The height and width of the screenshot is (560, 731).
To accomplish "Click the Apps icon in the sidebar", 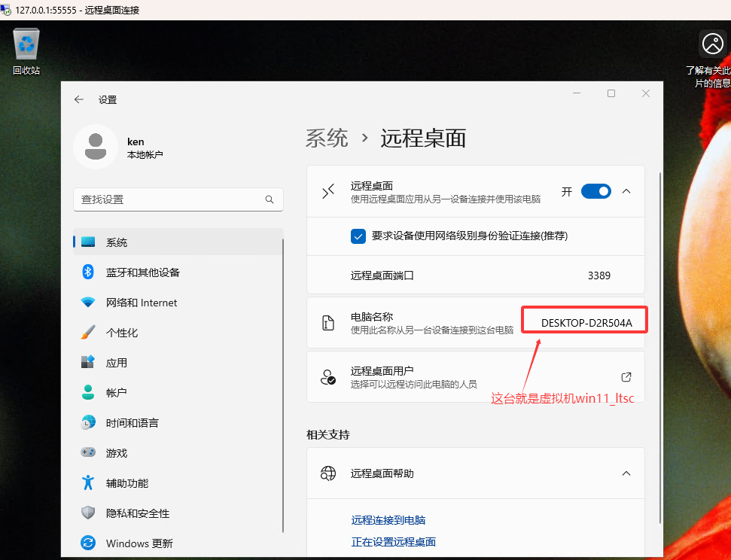I will tap(88, 362).
